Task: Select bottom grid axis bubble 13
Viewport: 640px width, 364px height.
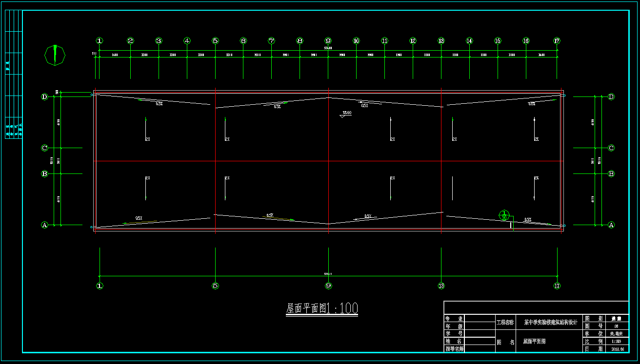Action: point(441,286)
